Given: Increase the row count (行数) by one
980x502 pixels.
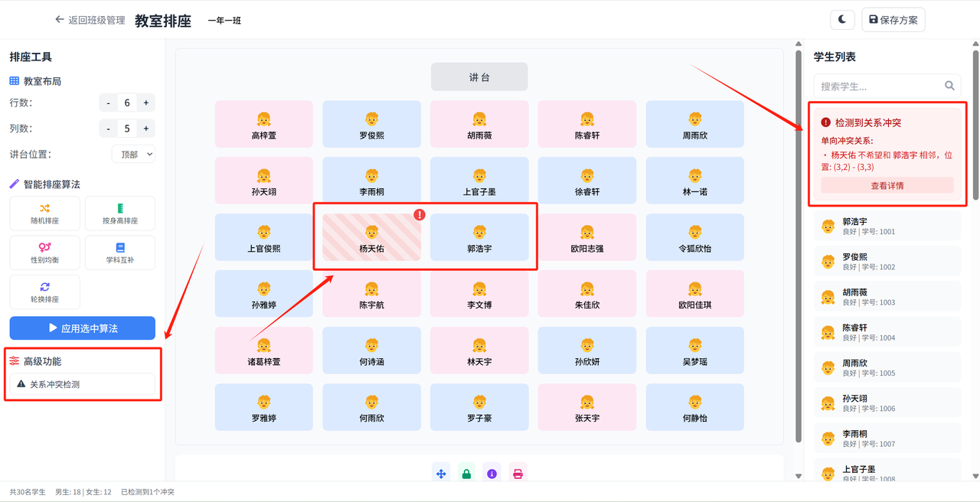Looking at the screenshot, I should click(145, 103).
